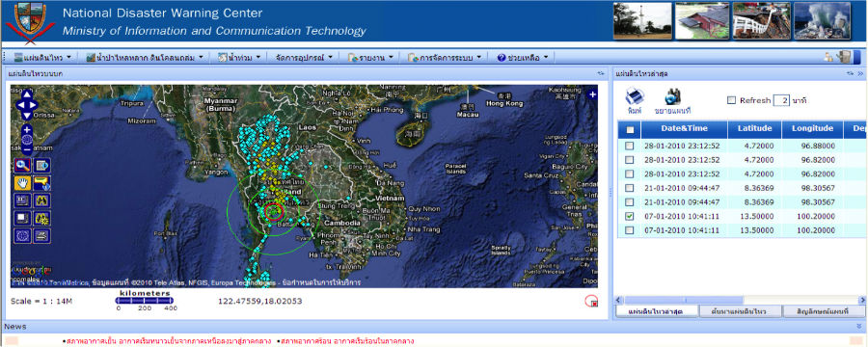Image resolution: width=868 pixels, height=347 pixels.
Task: Click the ขยายแผนที่ binoculars globe icon
Action: (x=672, y=96)
